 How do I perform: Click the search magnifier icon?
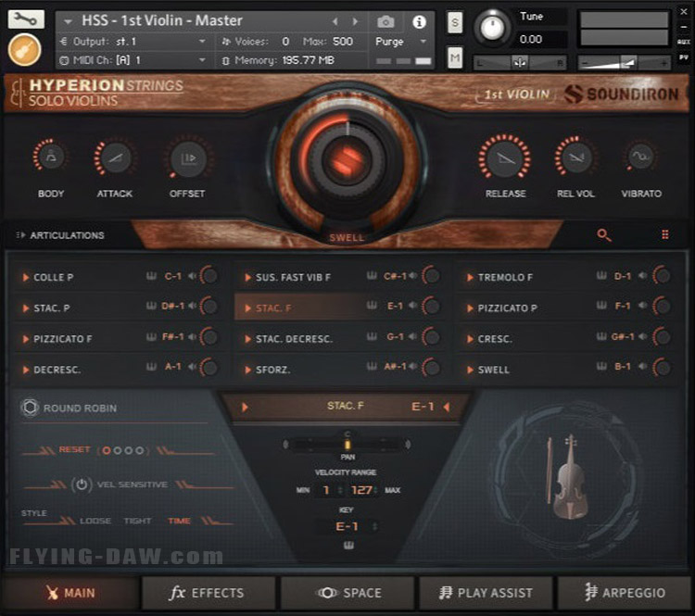coord(603,235)
